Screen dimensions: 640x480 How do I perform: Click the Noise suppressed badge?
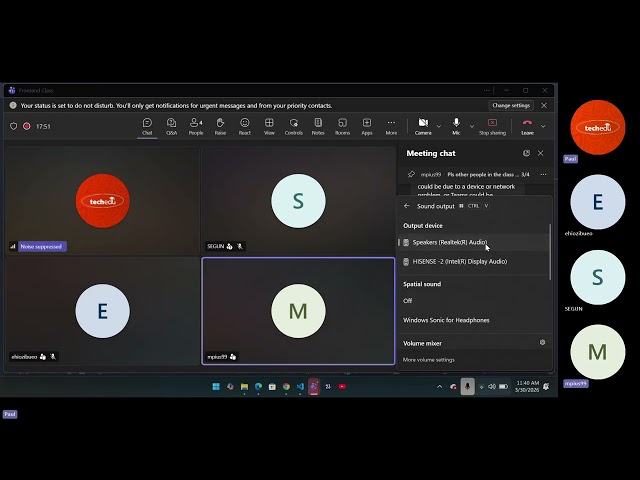[x=42, y=247]
